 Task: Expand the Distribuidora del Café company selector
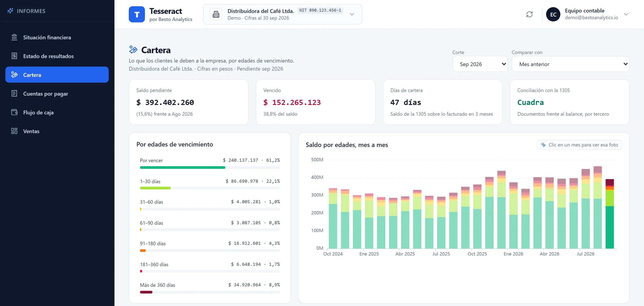[282, 14]
